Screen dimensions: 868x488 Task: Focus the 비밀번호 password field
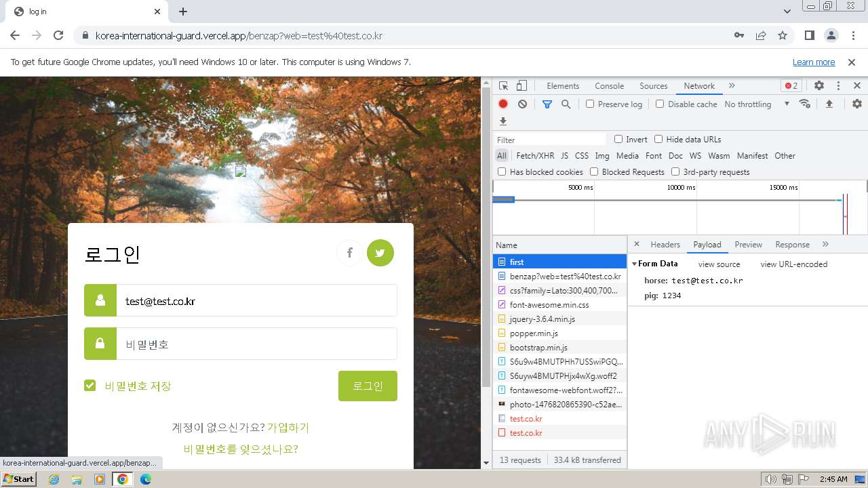point(256,344)
